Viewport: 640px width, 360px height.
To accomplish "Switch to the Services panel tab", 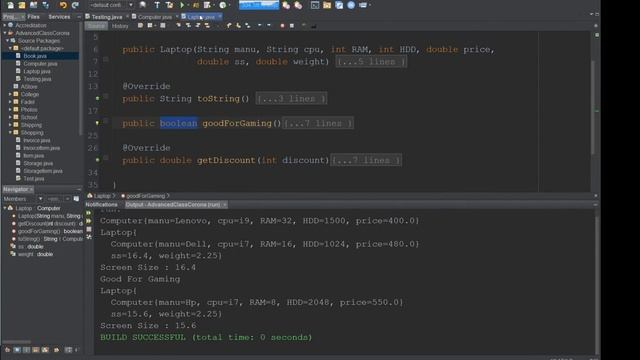I will tap(59, 17).
